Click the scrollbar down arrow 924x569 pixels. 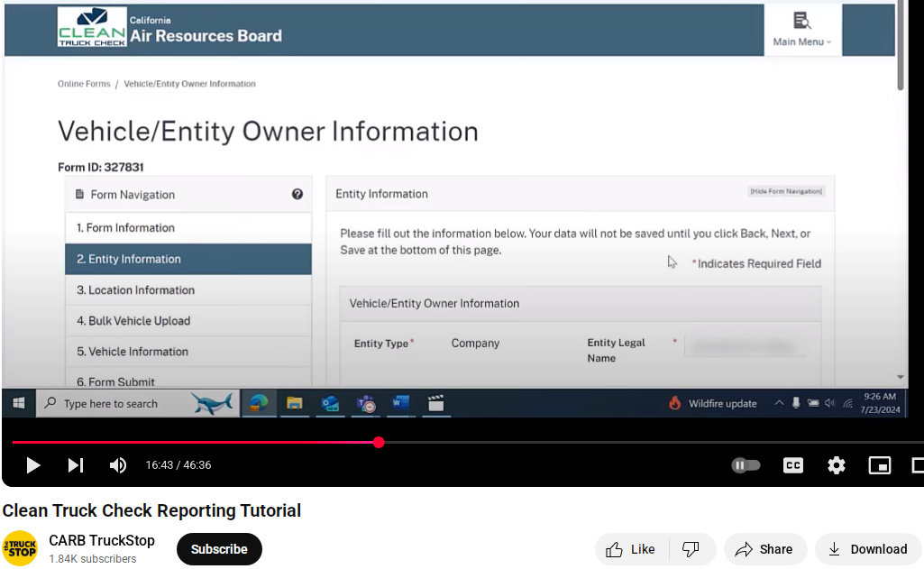pyautogui.click(x=901, y=376)
